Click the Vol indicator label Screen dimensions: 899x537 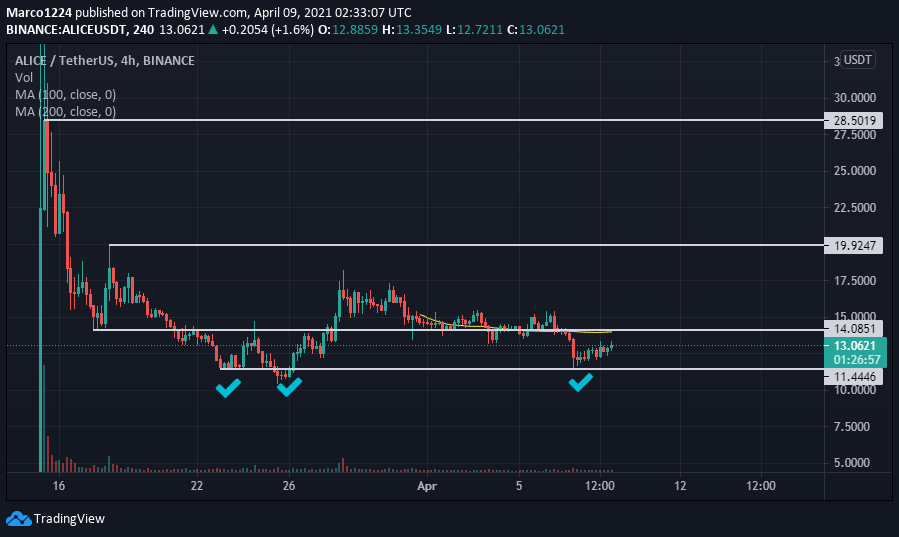[24, 77]
